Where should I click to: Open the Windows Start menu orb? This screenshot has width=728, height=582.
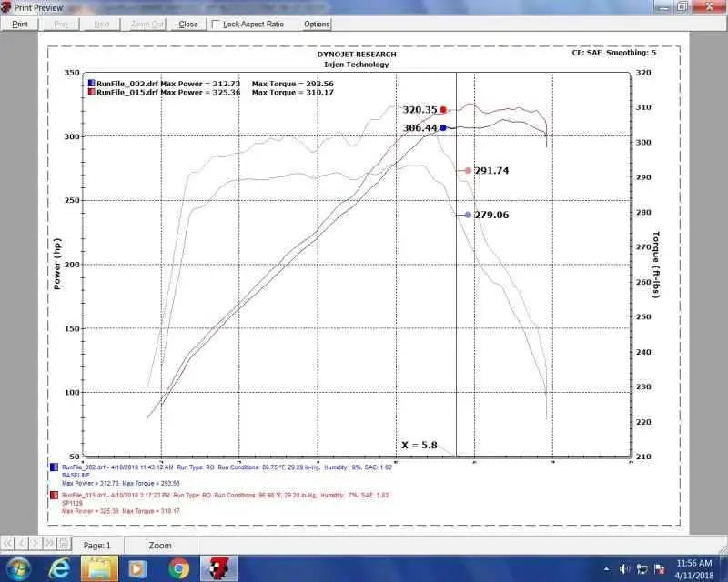tap(18, 568)
